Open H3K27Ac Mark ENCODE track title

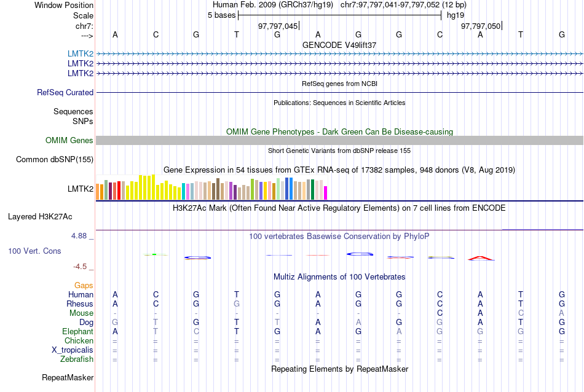click(339, 208)
